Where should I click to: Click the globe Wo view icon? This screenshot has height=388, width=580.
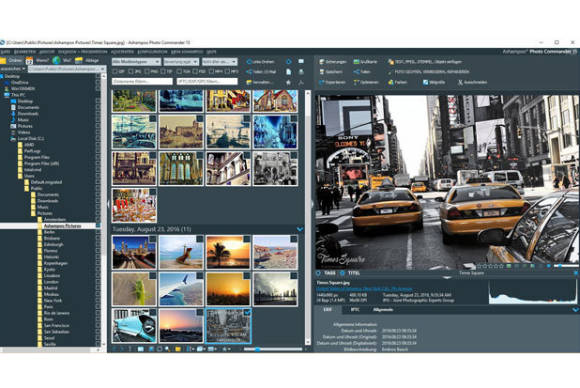tap(56, 60)
